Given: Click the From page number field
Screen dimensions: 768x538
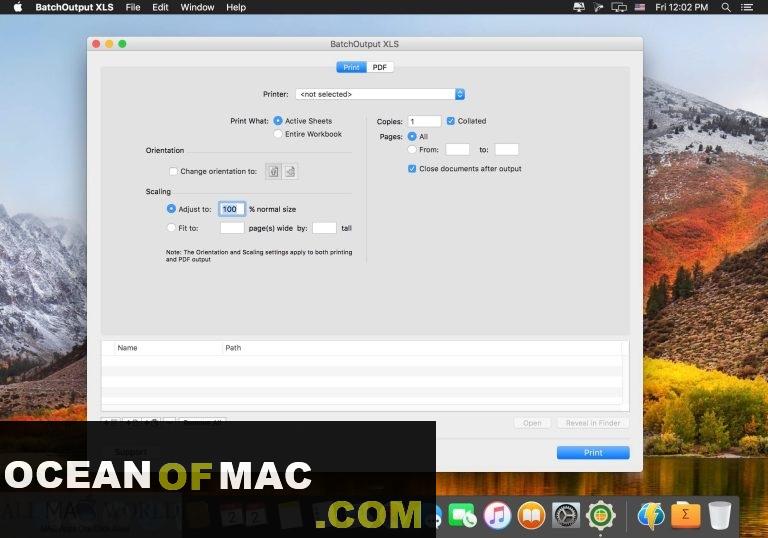Looking at the screenshot, I should coord(457,149).
